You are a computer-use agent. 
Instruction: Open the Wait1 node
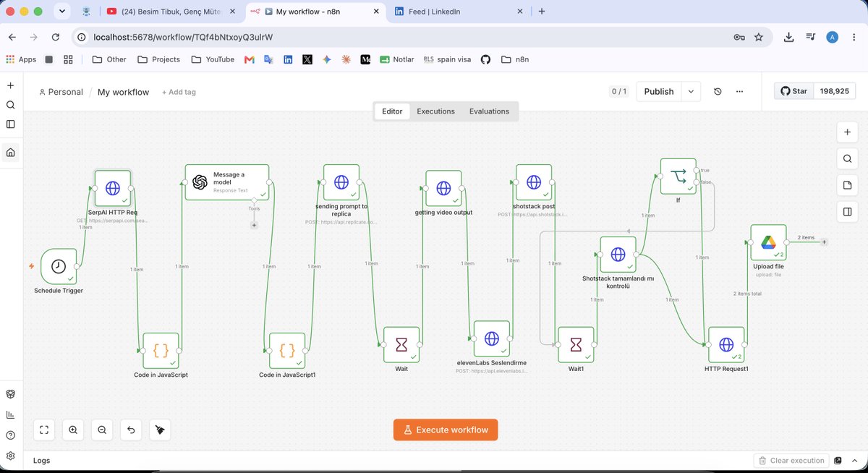(576, 345)
